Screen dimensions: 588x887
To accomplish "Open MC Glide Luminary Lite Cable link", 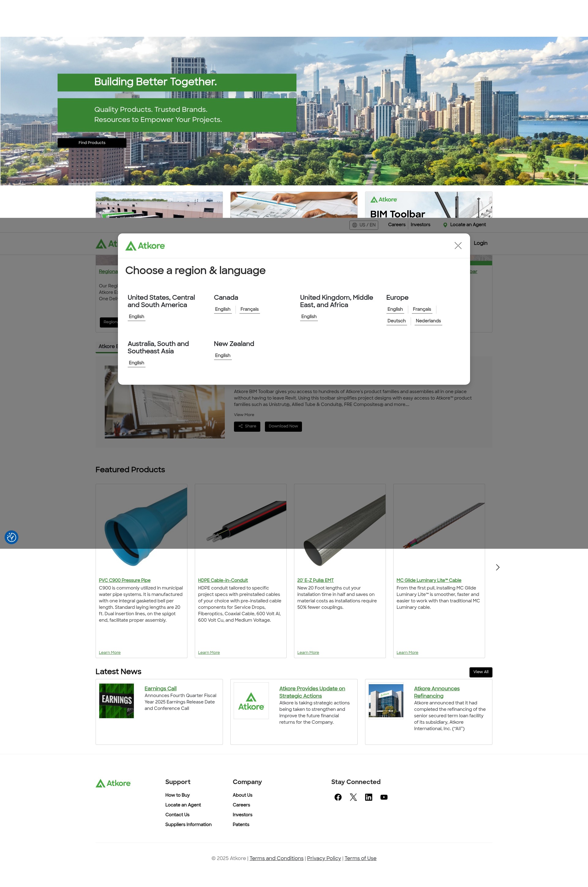I will 429,580.
